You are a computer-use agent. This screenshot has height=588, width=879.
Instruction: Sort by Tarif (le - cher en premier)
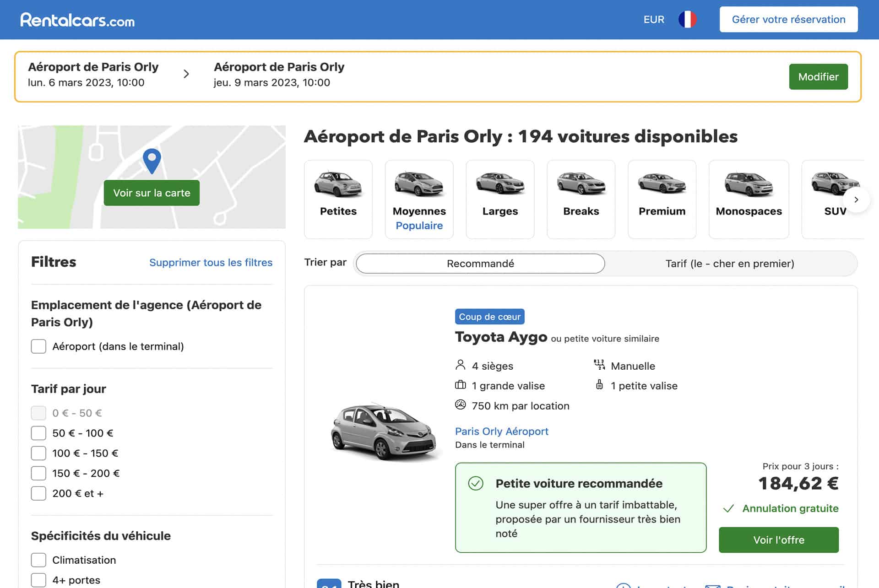[x=730, y=264]
